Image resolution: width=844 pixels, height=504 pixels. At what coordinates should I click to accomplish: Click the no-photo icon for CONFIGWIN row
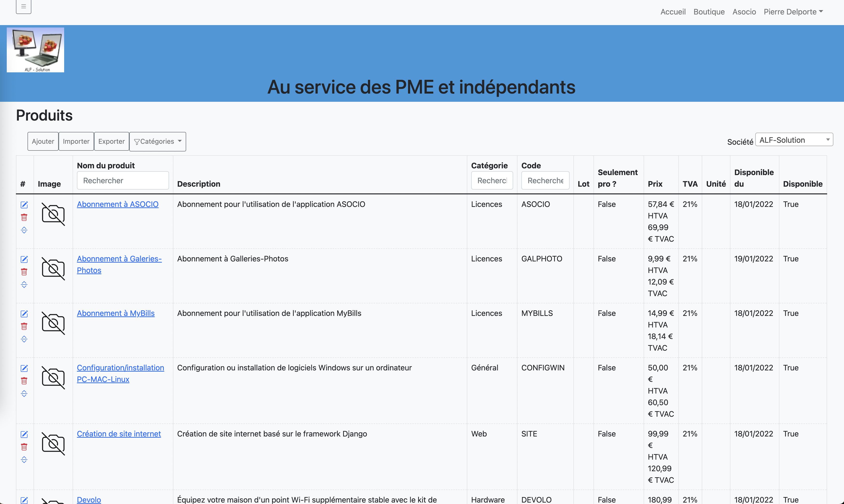[x=53, y=378]
